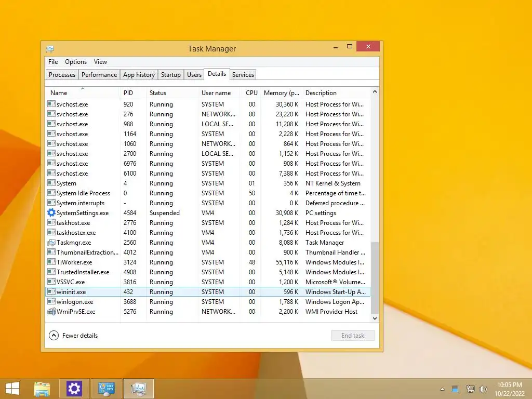The image size is (532, 399).
Task: Open the Windows Start button
Action: click(12, 389)
